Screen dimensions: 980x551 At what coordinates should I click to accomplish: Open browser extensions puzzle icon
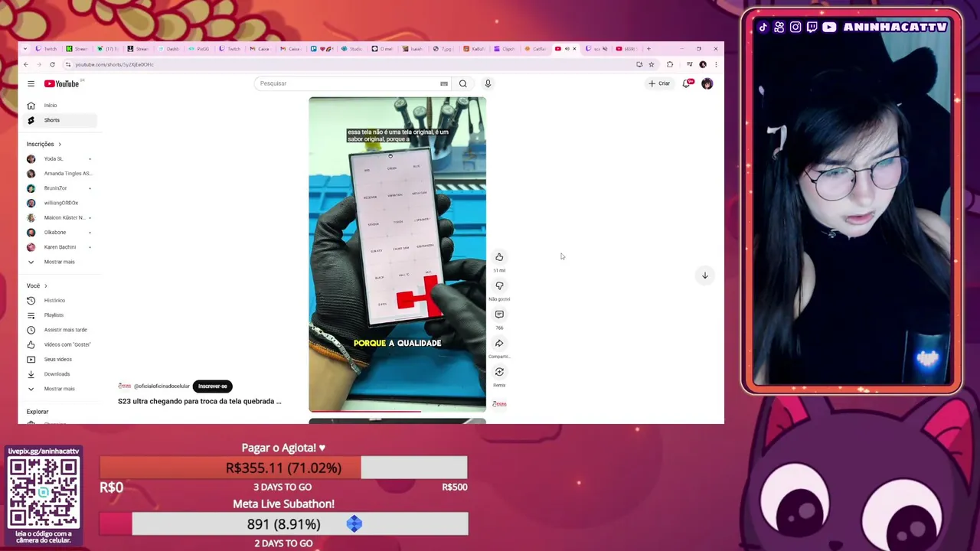coord(670,64)
